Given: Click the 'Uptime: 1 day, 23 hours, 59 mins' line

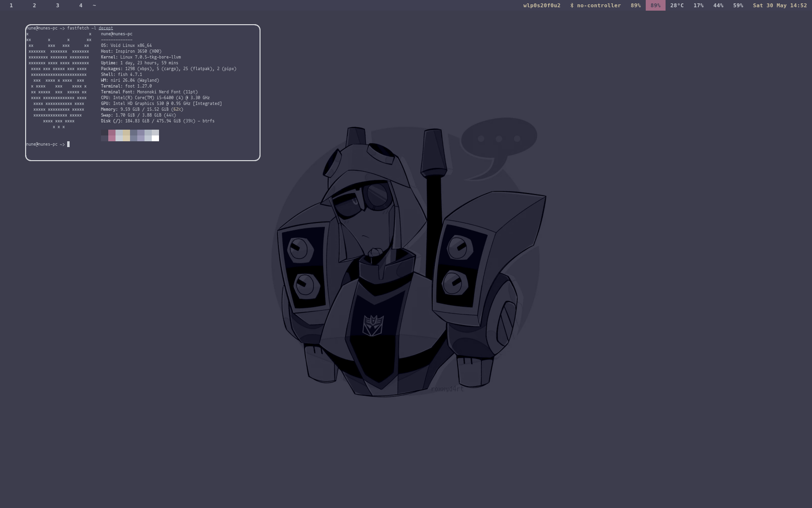Looking at the screenshot, I should coord(140,63).
